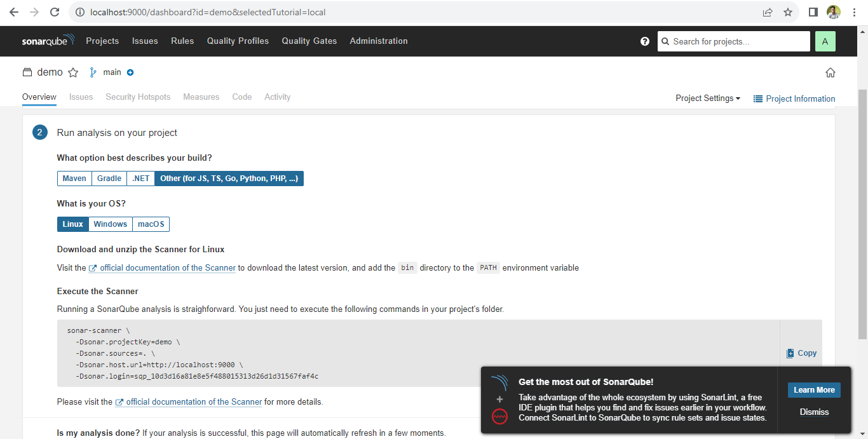Screen dimensions: 868x439
Task: Open browser side panel icon
Action: tap(813, 12)
